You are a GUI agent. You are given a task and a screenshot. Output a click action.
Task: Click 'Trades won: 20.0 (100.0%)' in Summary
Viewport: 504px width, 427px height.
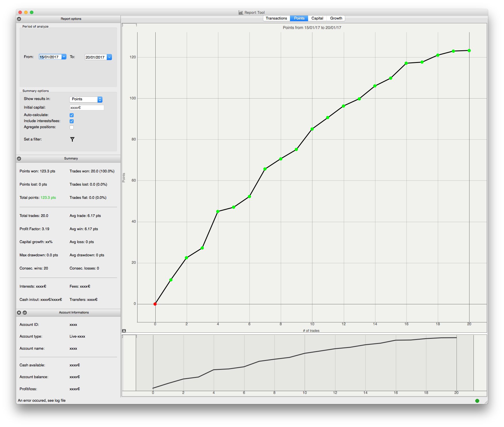92,171
